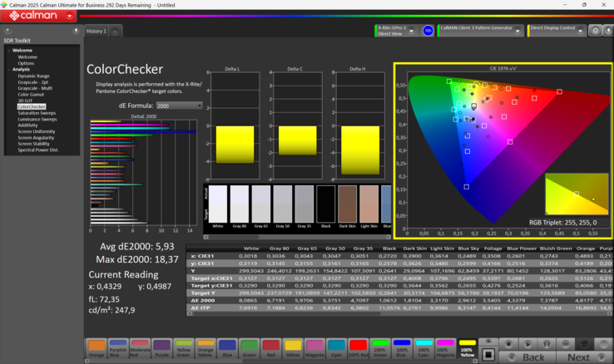Select the Purple patch button
614x364 pixels.
[161, 348]
